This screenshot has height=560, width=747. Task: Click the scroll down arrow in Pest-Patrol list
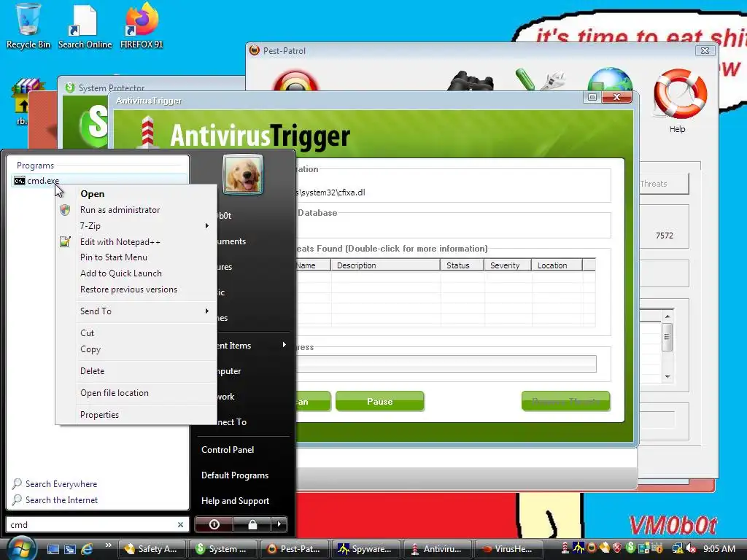click(x=667, y=377)
